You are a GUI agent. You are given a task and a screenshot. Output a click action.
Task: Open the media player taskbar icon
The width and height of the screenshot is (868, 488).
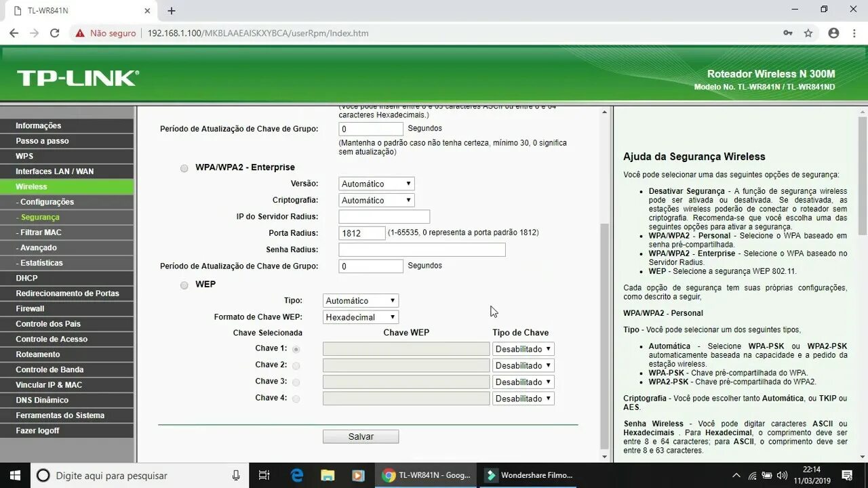(358, 475)
